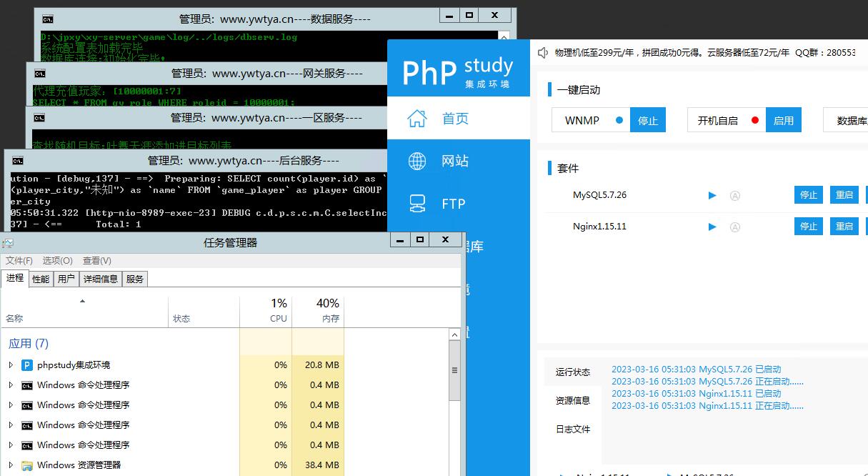This screenshot has width=868, height=476.
Task: Click the cmd icon of the 一区服务 window
Action: [40, 117]
